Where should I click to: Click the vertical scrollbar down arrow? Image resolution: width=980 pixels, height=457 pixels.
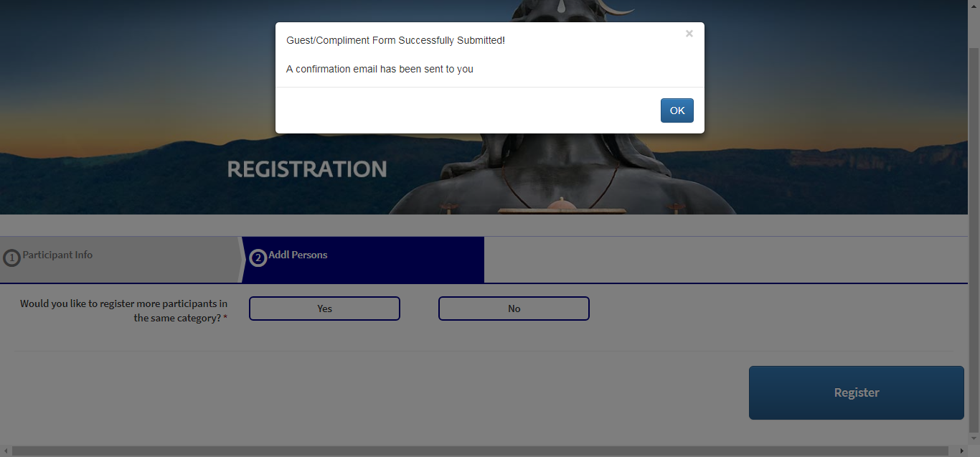974,439
